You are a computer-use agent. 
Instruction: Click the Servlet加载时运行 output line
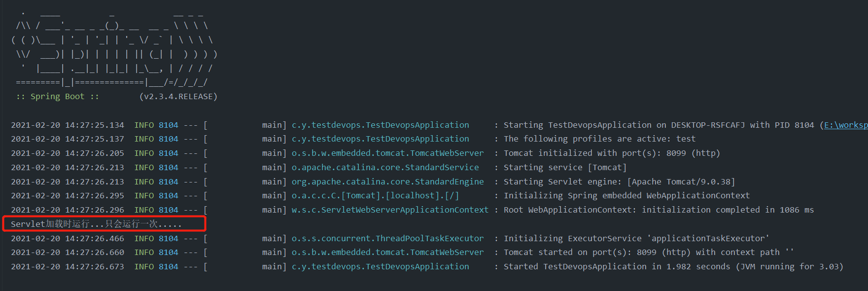[x=97, y=224]
